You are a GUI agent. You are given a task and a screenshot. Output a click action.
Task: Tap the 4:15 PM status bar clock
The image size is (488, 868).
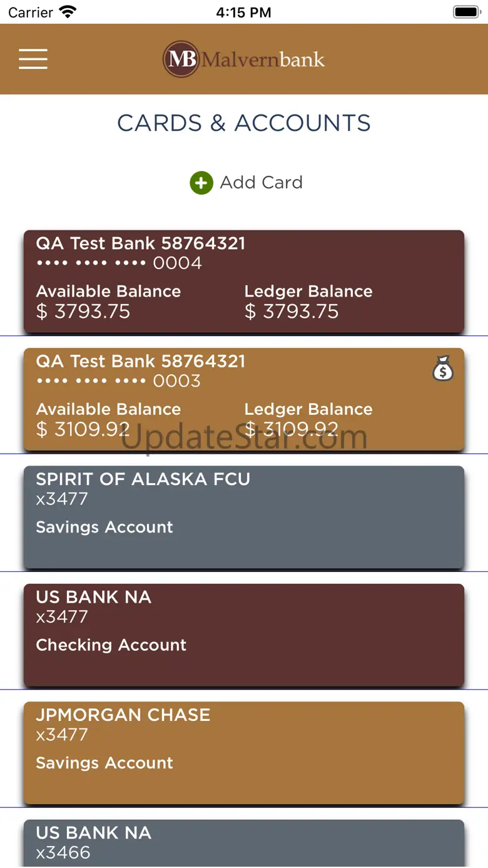tap(243, 12)
